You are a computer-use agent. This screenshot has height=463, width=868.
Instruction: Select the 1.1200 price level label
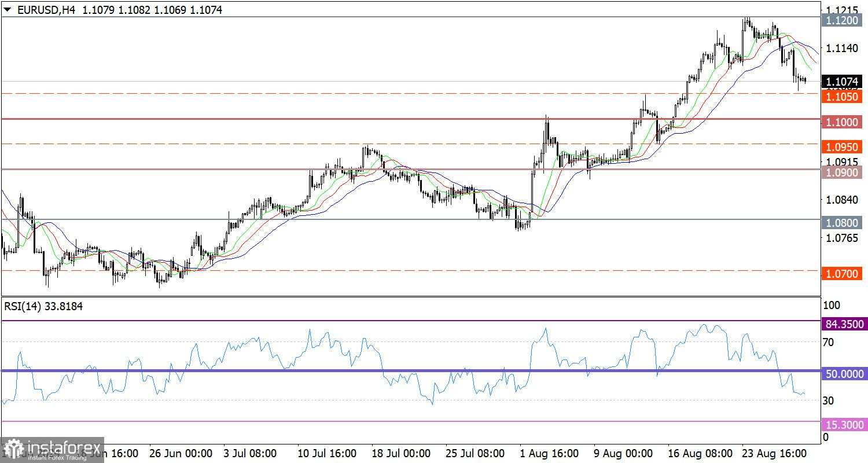[843, 20]
